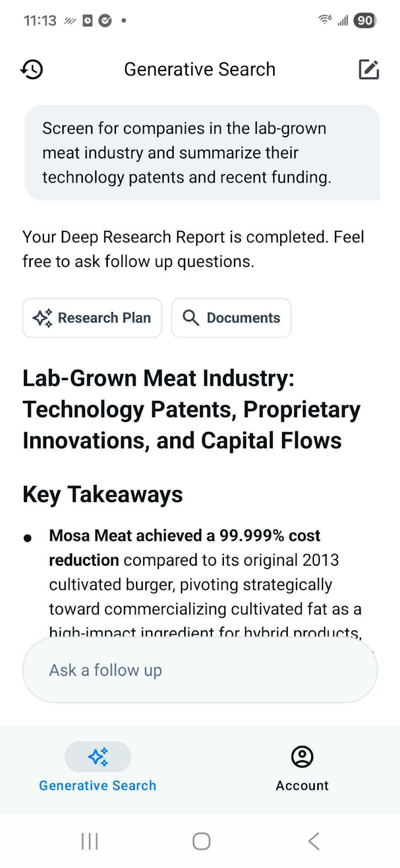Screen dimensions: 400x868
Task: Tap the battery indicator in status bar
Action: 365,21
